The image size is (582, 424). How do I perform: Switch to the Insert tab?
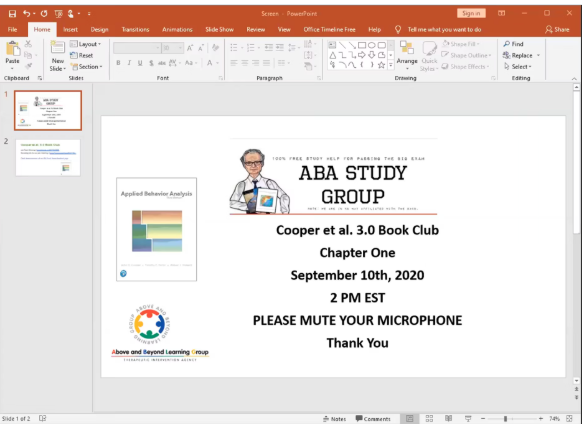[71, 29]
